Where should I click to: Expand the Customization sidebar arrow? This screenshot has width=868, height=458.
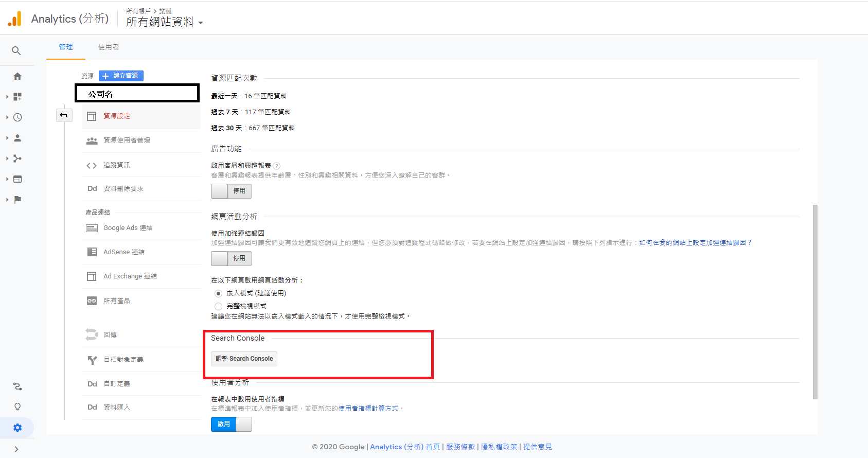coord(7,97)
